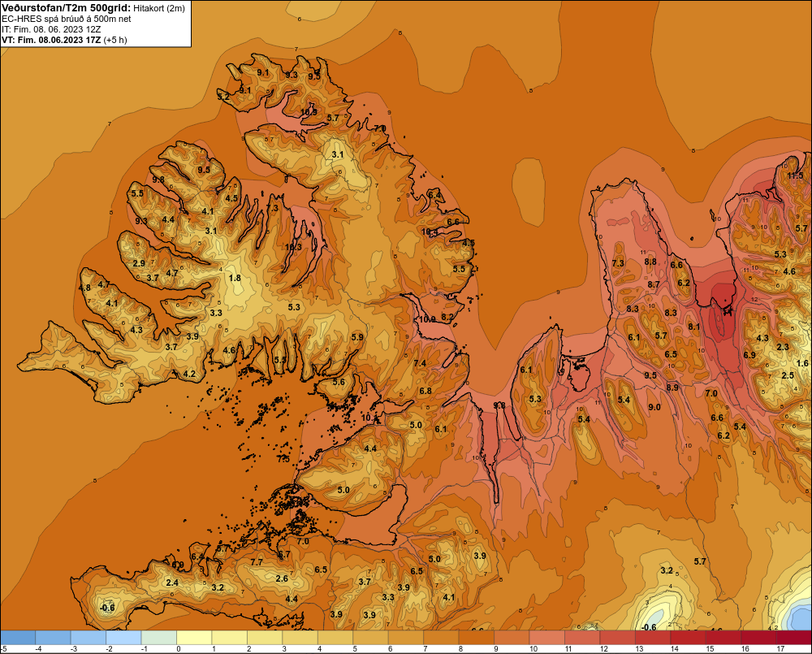The width and height of the screenshot is (812, 654).
Task: Click the '0' label on the legend scale
Action: pyautogui.click(x=179, y=649)
